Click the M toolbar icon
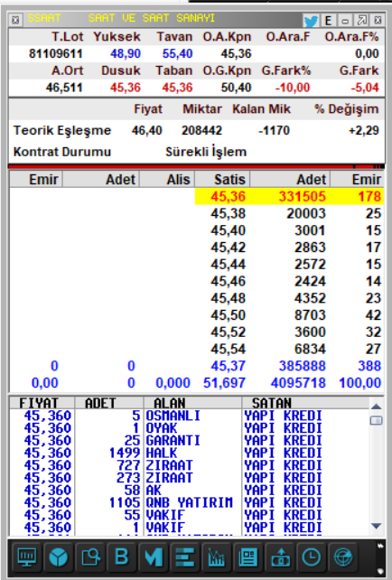The width and height of the screenshot is (392, 580). (154, 557)
